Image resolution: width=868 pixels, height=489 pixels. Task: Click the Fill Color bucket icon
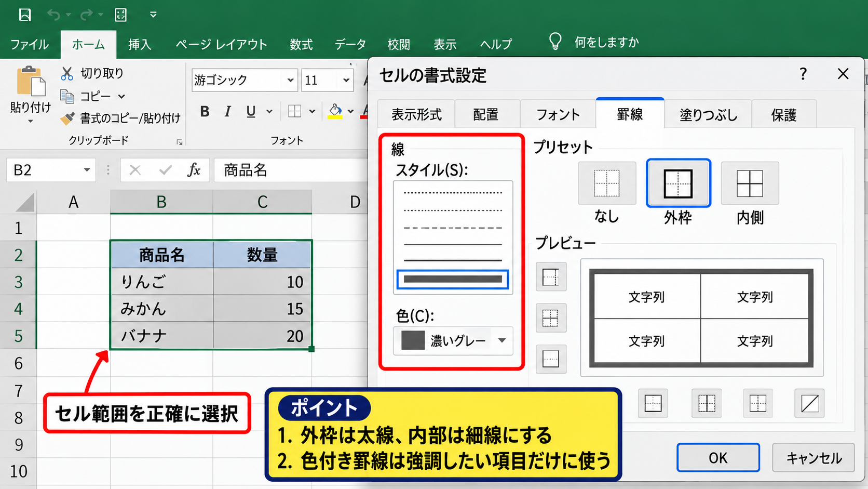tap(335, 111)
